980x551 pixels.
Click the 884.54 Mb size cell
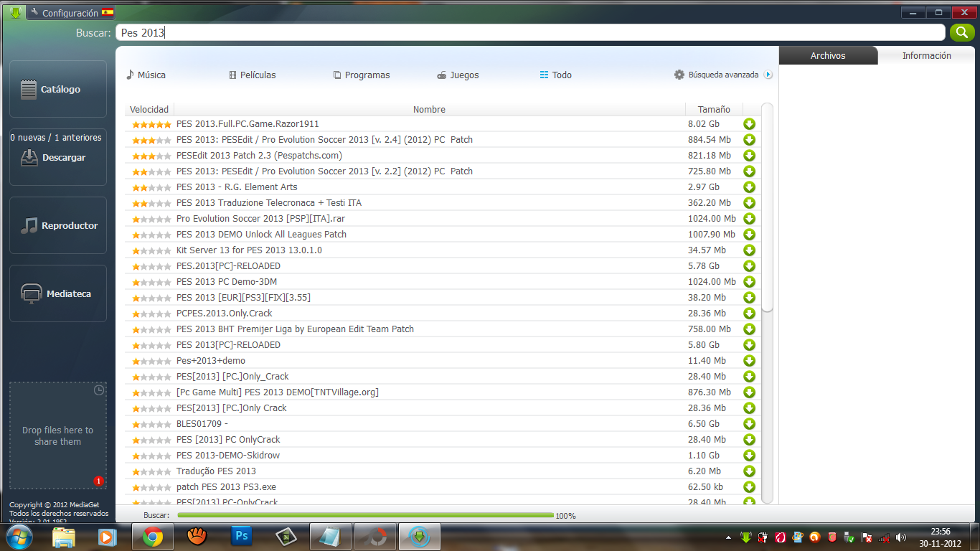pyautogui.click(x=710, y=140)
